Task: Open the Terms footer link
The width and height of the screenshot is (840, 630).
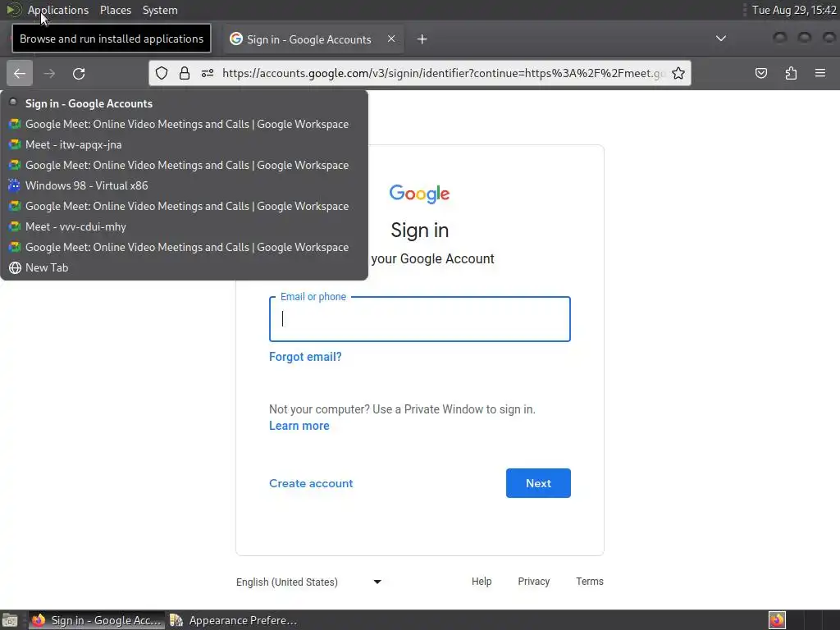Action: pos(589,582)
